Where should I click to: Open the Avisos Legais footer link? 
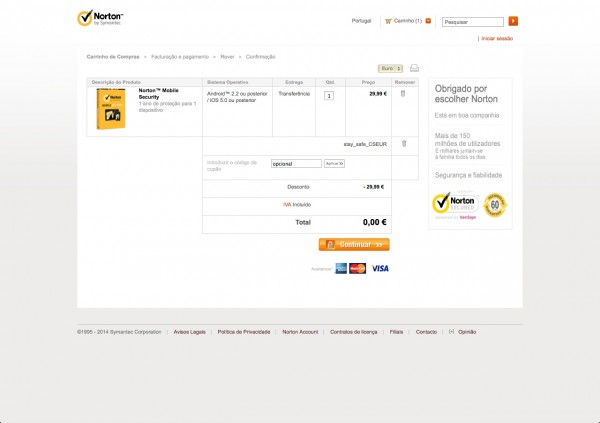pos(189,332)
